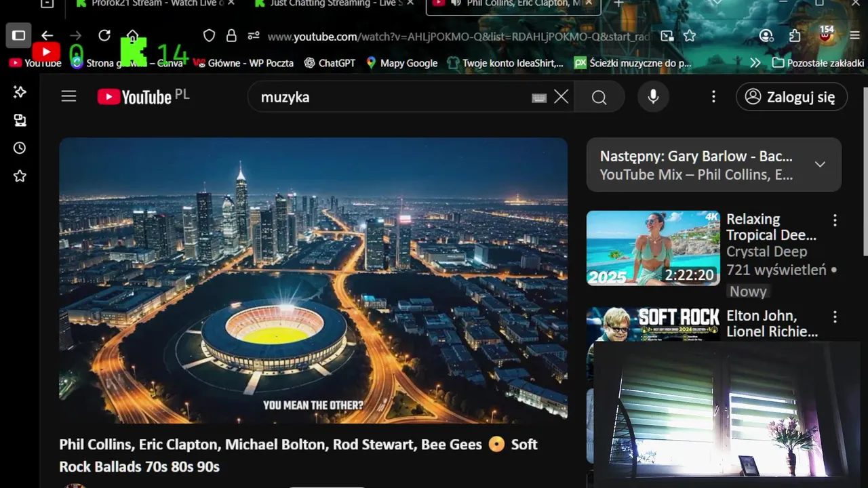
Task: Search by voice with microphone button
Action: pos(653,97)
